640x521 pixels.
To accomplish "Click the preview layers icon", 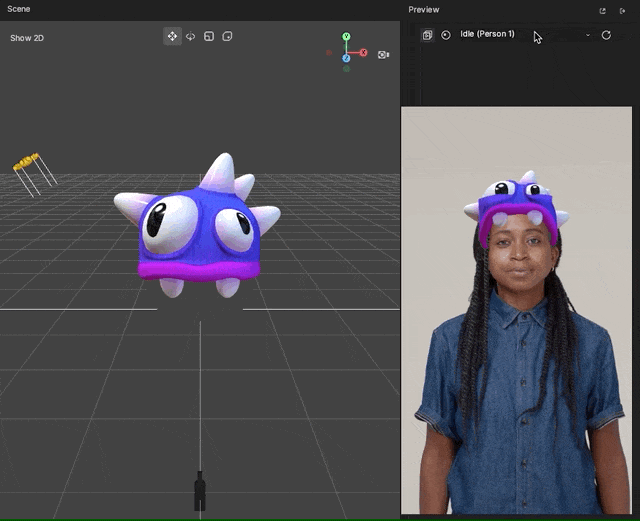I will click(427, 35).
